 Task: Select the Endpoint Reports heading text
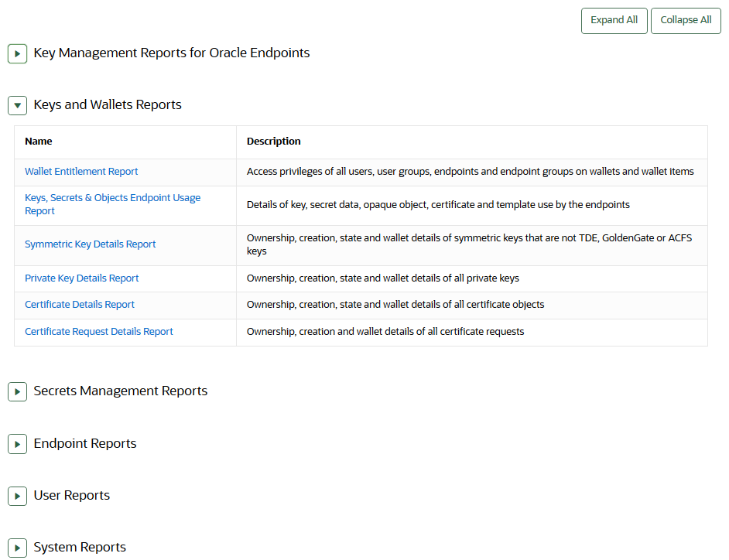[85, 444]
